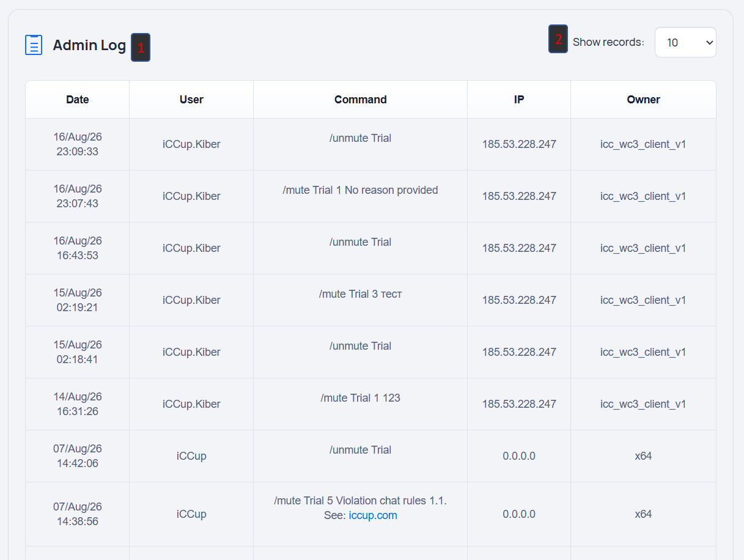The width and height of the screenshot is (744, 560).
Task: Click the Owner column header
Action: 643,100
